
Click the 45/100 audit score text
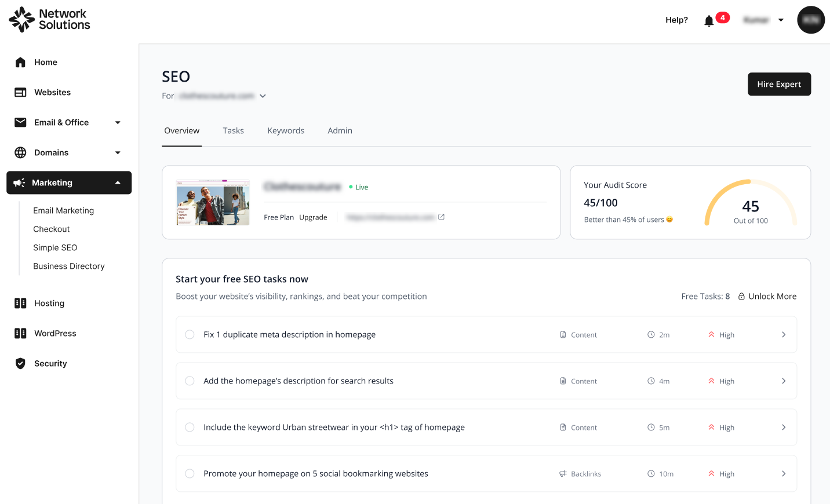coord(600,203)
